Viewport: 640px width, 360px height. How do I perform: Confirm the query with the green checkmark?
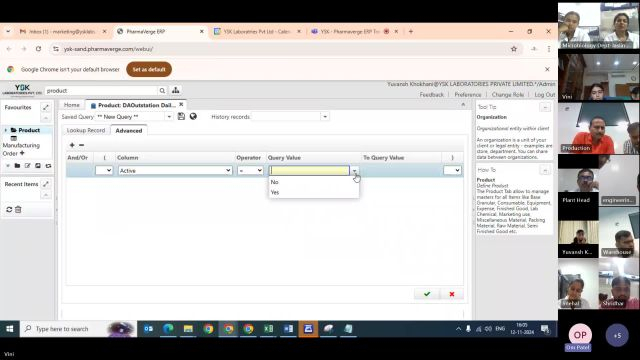[427, 294]
